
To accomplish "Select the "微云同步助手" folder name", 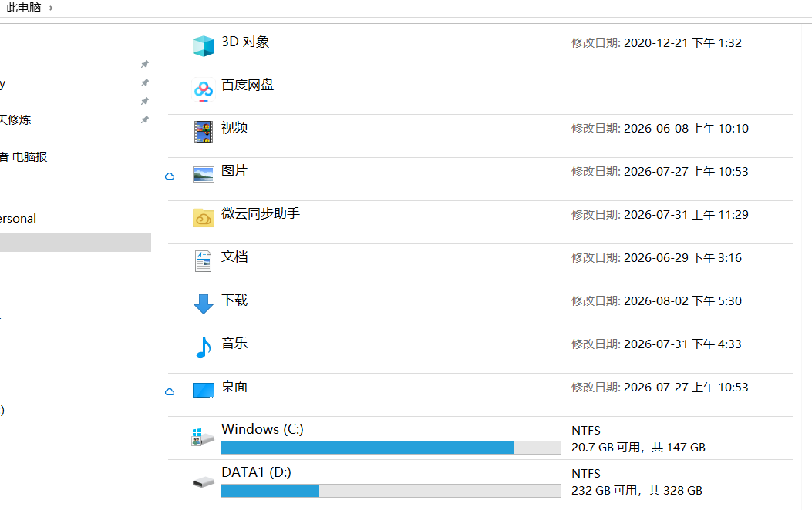I will coord(261,213).
